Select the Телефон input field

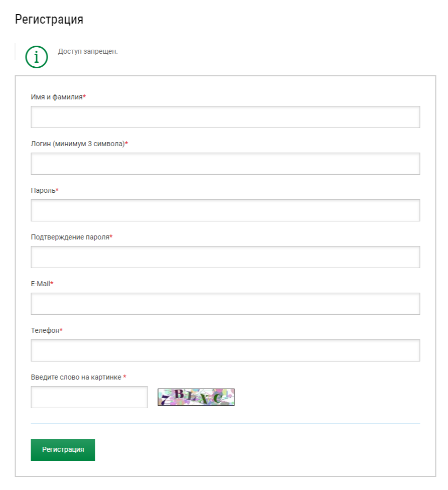(x=225, y=350)
